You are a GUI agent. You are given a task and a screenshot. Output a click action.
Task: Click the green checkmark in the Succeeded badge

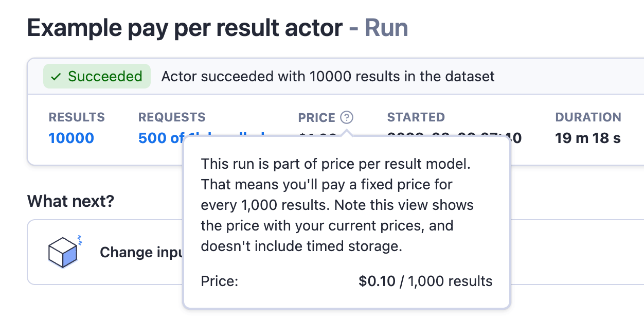55,76
